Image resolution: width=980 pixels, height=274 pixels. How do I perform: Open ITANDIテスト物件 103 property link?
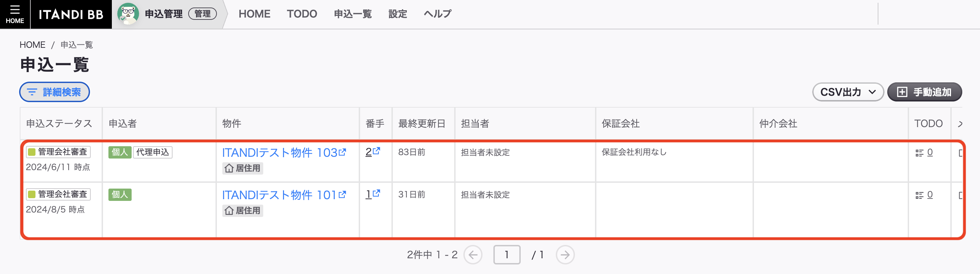[280, 152]
